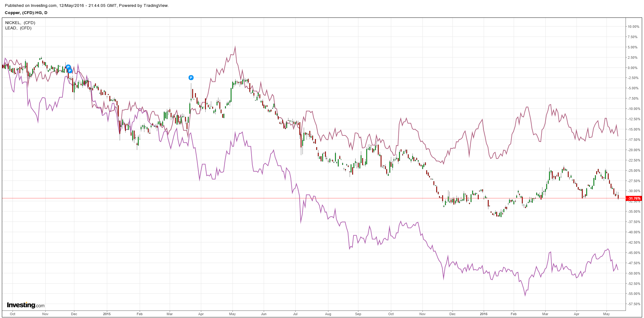Image resolution: width=644 pixels, height=318 pixels.
Task: Select the NICKEL (CFD) legend entry
Action: click(20, 23)
